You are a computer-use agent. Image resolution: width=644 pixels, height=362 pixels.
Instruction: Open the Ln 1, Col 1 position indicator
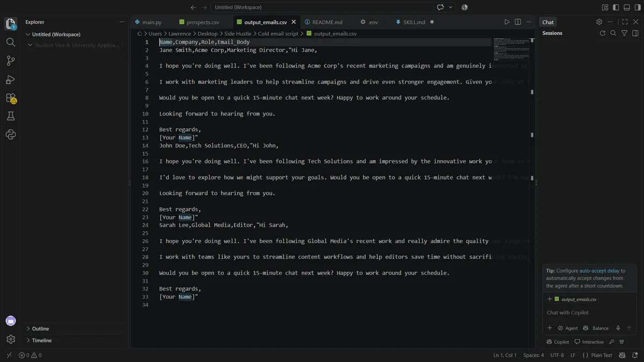pos(505,355)
